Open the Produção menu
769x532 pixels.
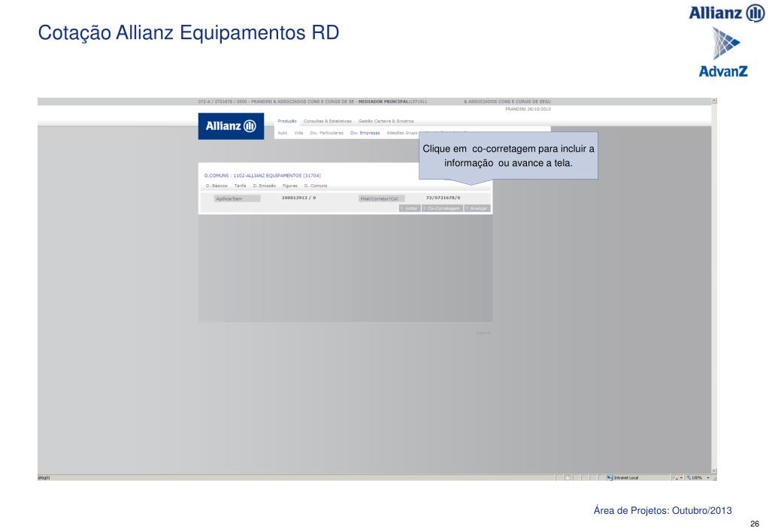287,121
